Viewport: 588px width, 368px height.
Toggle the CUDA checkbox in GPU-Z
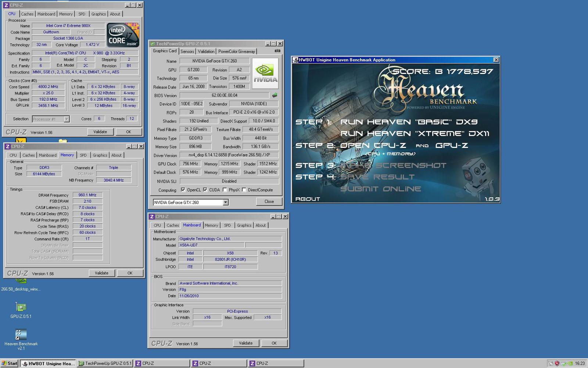pyautogui.click(x=205, y=190)
